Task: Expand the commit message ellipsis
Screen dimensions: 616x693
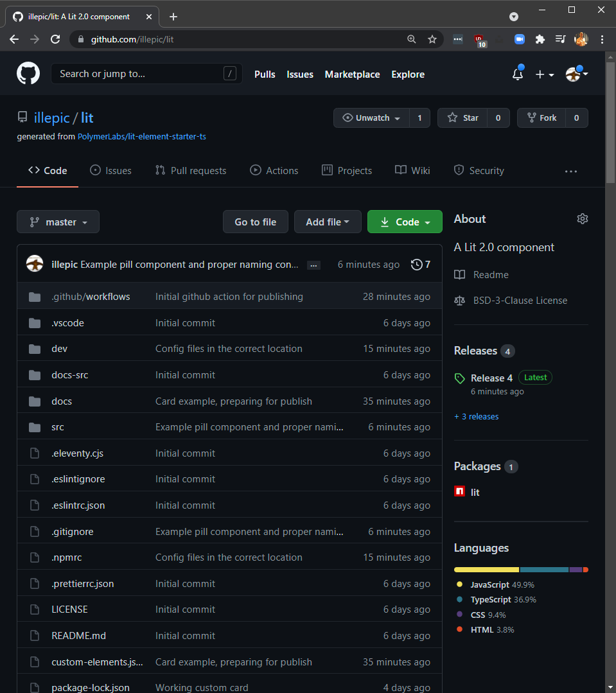Action: [x=313, y=265]
